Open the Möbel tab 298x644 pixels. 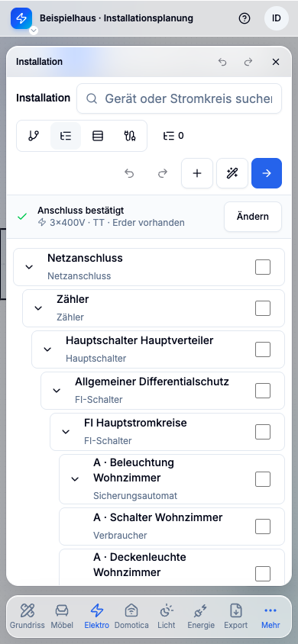coord(62,617)
